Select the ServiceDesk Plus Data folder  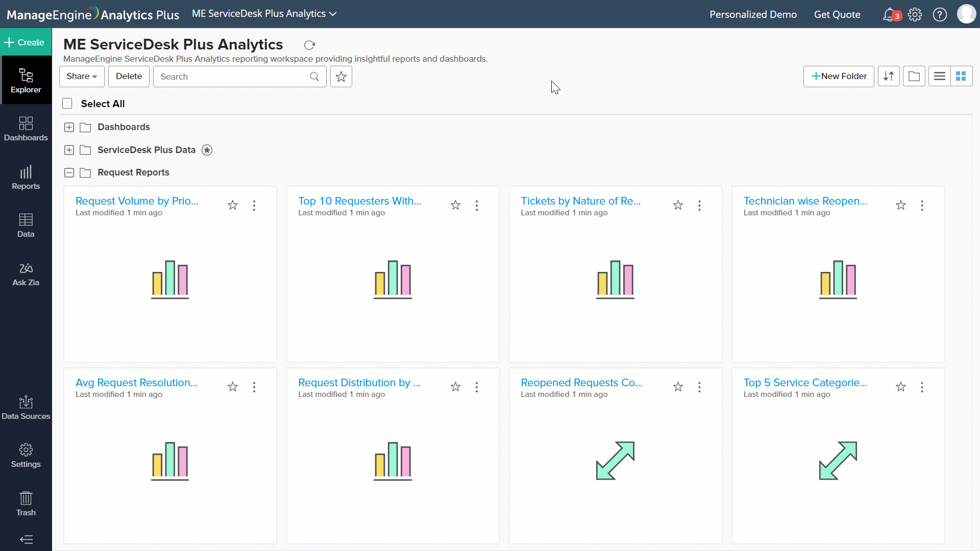coord(146,150)
